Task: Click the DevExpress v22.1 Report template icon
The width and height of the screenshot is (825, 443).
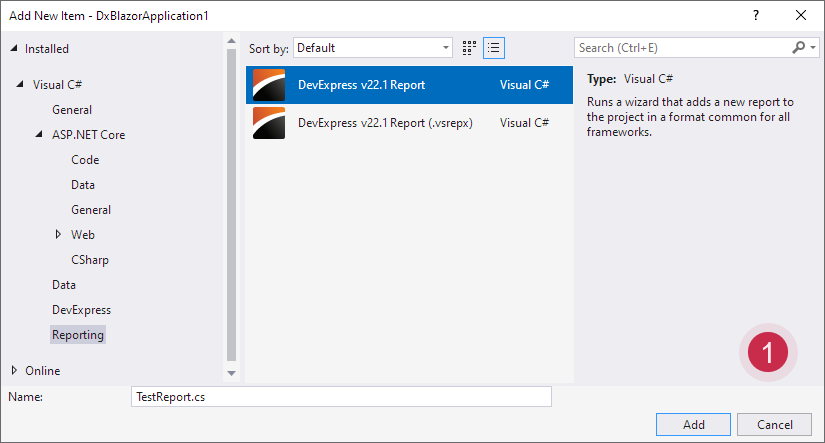Action: coord(269,86)
